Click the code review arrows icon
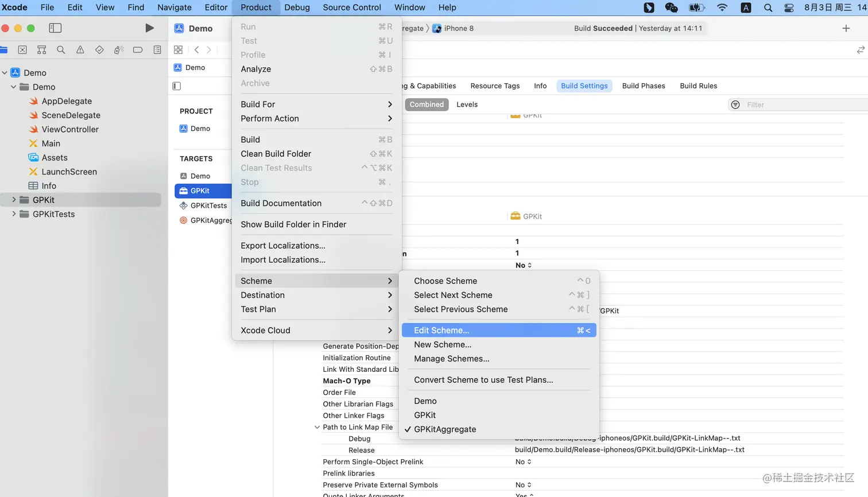 [x=861, y=50]
